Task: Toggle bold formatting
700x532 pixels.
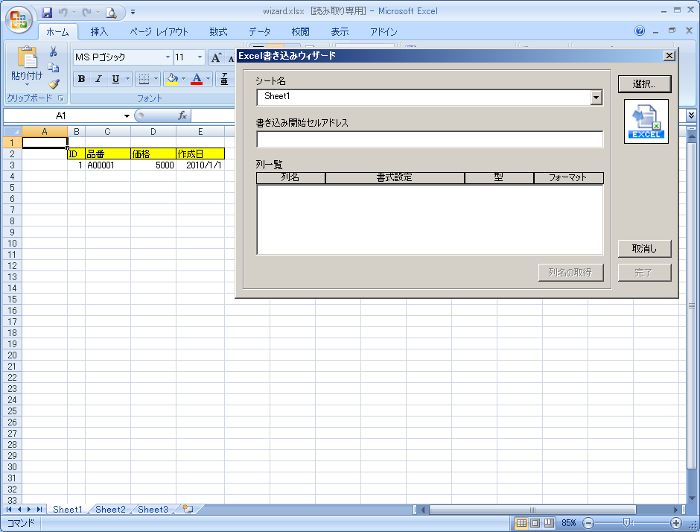Action: point(81,79)
